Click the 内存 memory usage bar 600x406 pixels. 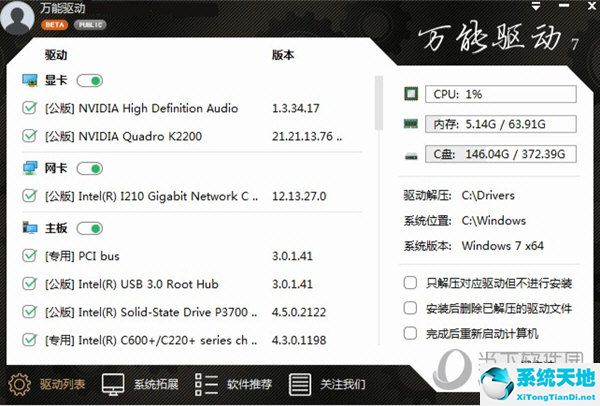[x=501, y=124]
